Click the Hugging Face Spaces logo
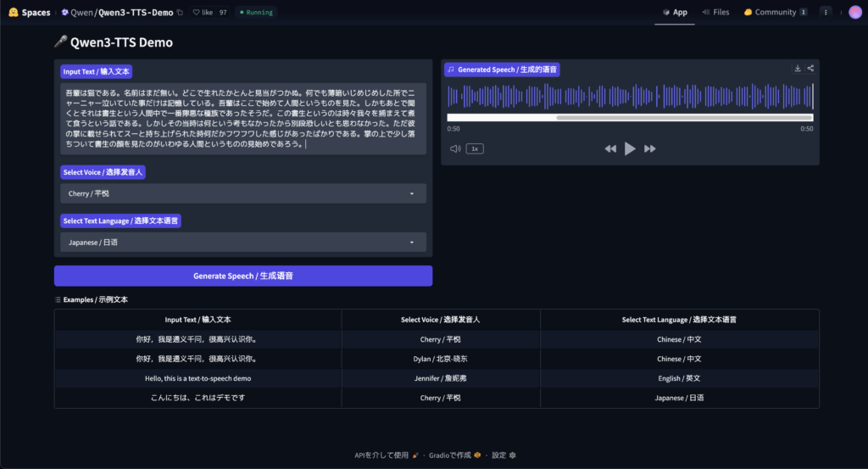The image size is (868, 469). click(14, 12)
